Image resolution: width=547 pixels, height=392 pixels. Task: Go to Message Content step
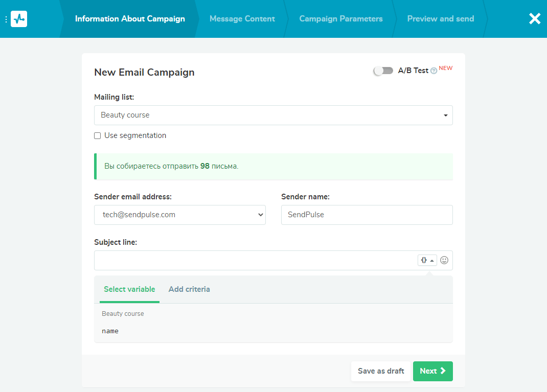pos(242,19)
